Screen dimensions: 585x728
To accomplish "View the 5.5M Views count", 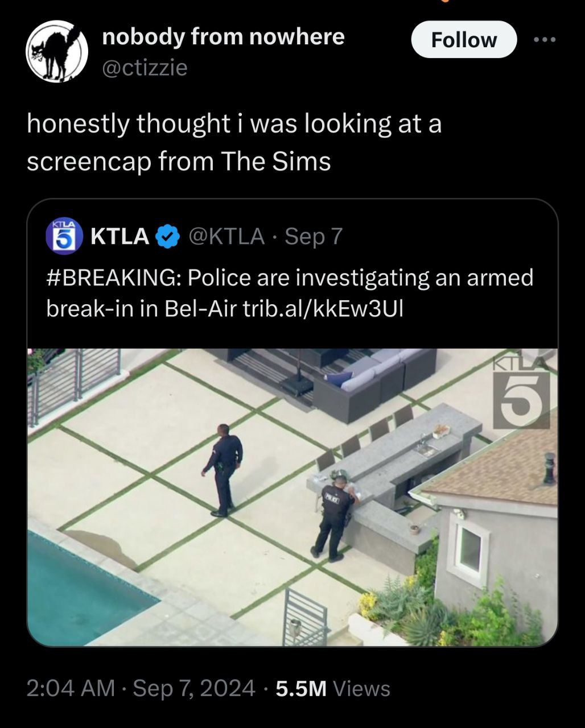I will tap(333, 689).
